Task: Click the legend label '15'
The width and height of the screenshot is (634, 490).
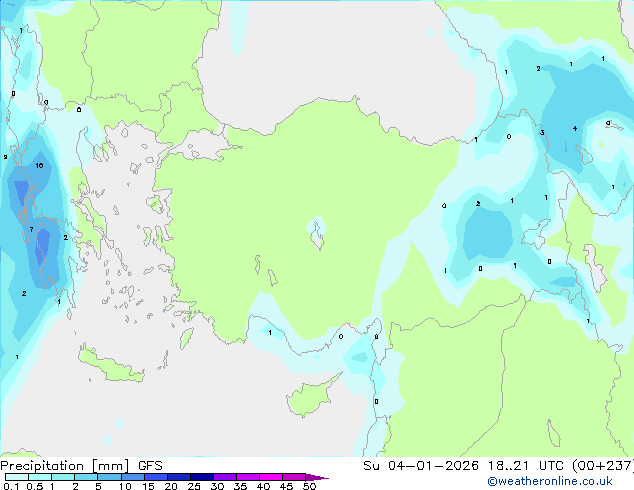Action: click(x=148, y=486)
